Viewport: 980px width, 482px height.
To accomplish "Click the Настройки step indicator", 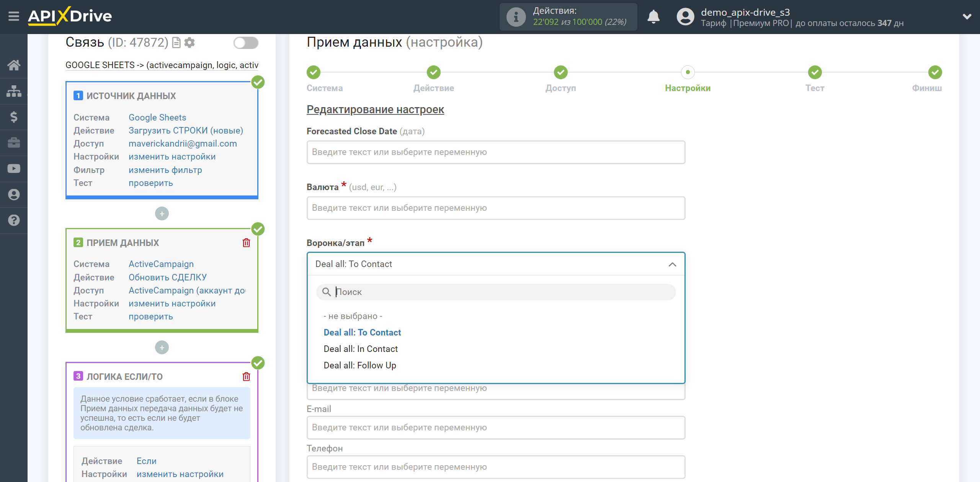I will click(x=688, y=72).
